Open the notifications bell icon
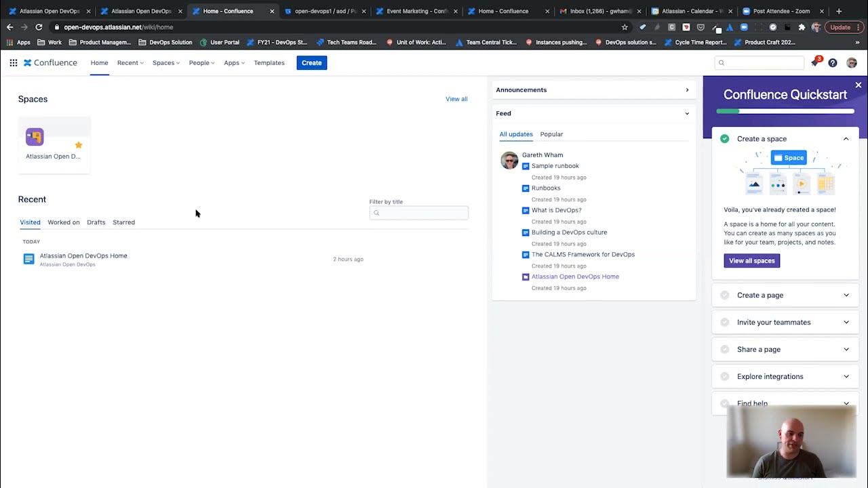 (x=815, y=63)
